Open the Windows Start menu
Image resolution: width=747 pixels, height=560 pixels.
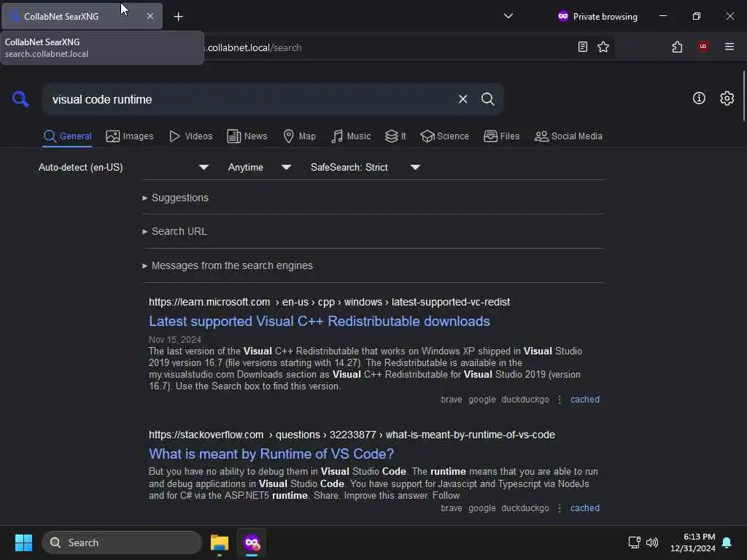23,542
